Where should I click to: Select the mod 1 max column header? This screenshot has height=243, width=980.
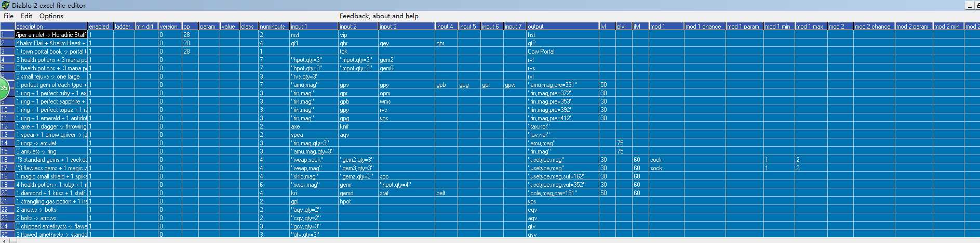(811, 26)
